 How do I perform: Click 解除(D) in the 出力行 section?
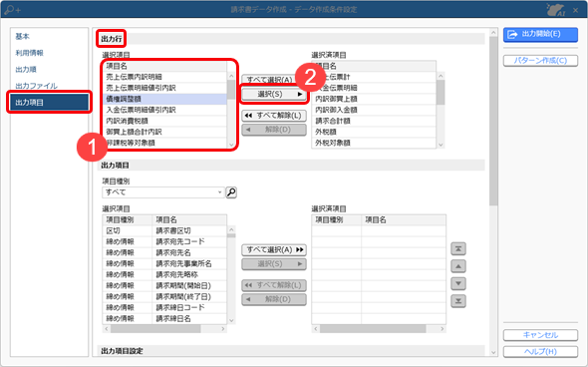tap(274, 130)
